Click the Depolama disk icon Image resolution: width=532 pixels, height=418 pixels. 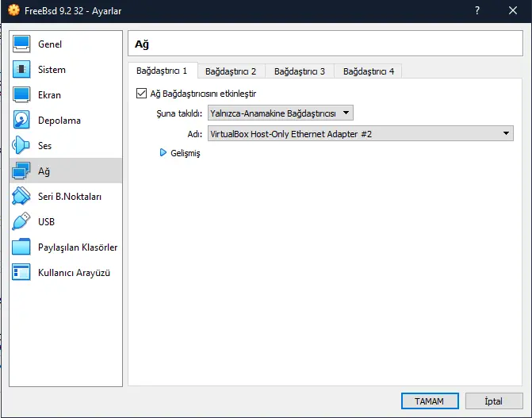[x=22, y=121]
